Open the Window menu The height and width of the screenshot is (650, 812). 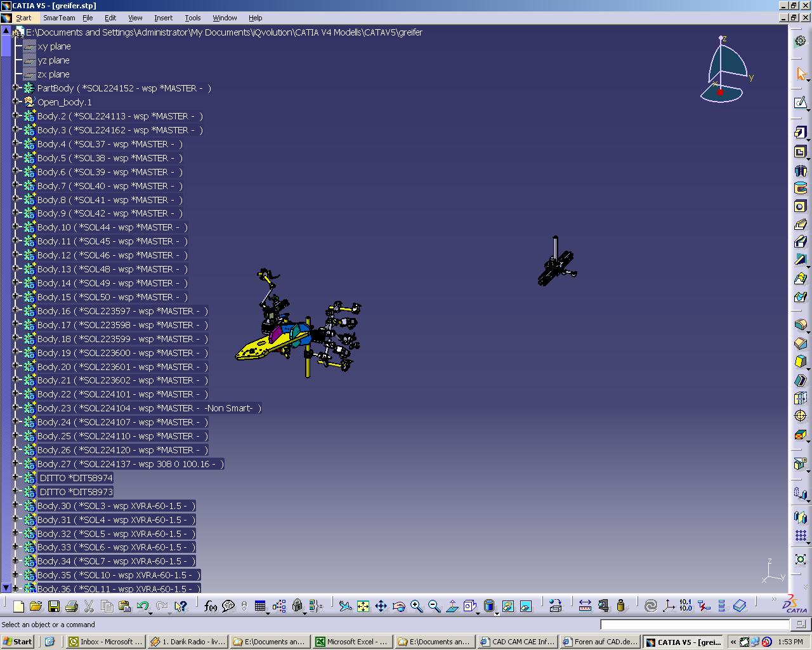pos(225,18)
